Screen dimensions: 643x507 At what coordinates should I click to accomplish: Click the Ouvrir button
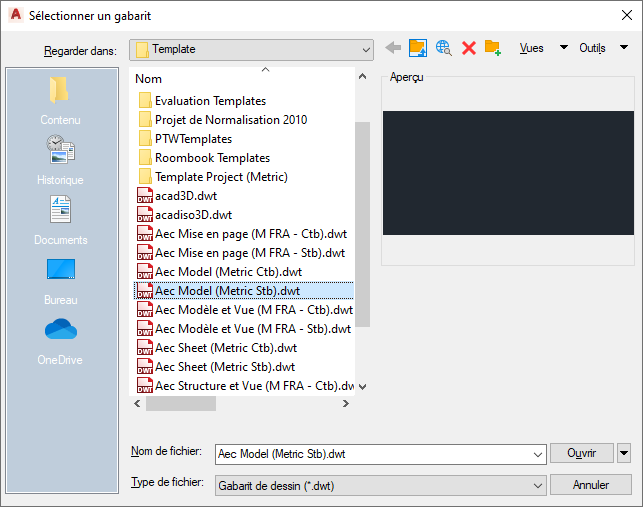coord(581,453)
